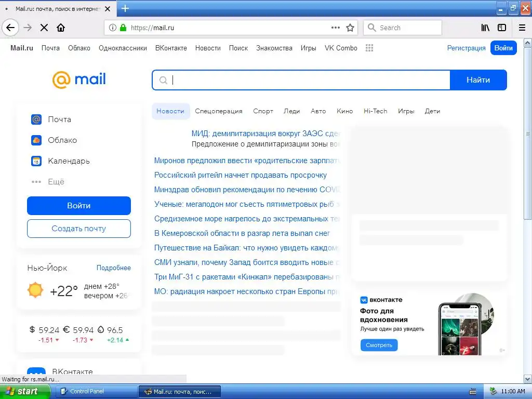
Task: Click the sunny weather icon
Action: pos(35,290)
